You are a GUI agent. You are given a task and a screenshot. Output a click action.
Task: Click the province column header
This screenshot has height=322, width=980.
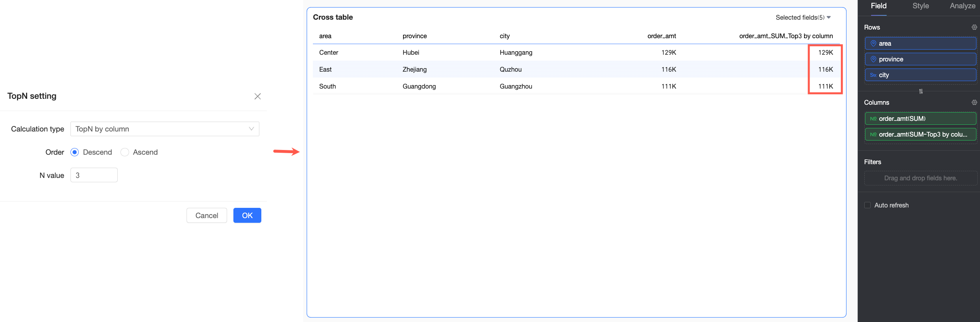[x=414, y=36]
